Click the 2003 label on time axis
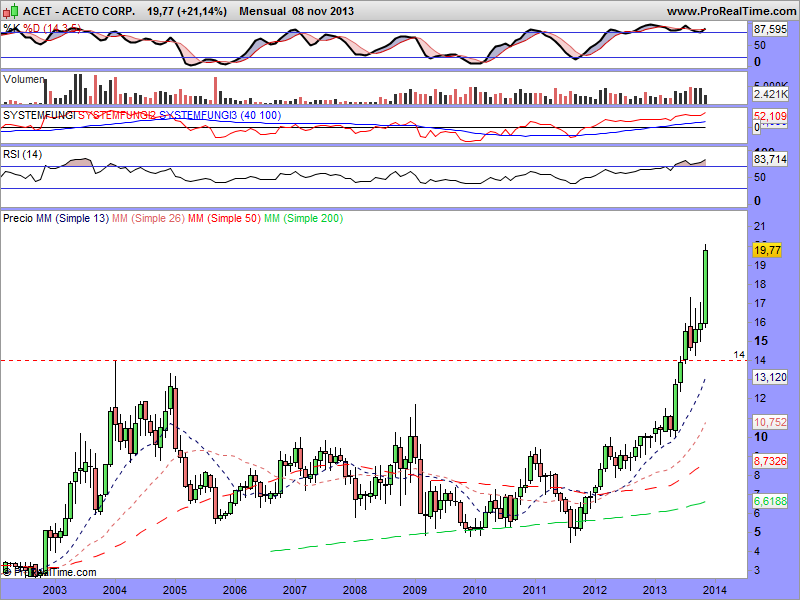Image resolution: width=800 pixels, height=600 pixels. pyautogui.click(x=55, y=590)
